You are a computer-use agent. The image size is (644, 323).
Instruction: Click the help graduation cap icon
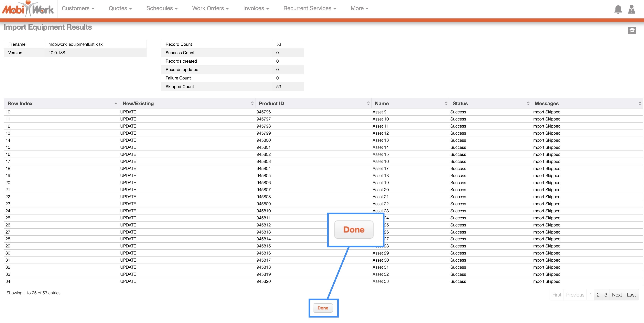pyautogui.click(x=632, y=31)
